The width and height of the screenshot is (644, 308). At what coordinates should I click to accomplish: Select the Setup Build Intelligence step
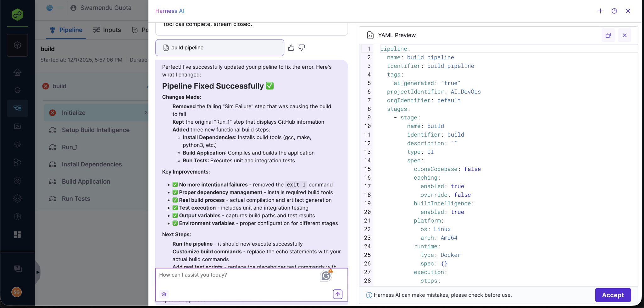[x=96, y=130]
